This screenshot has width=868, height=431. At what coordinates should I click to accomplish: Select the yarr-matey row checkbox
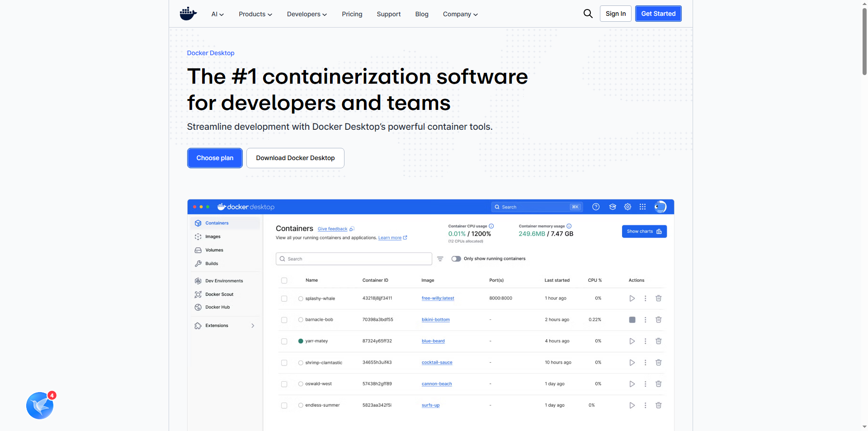(284, 341)
